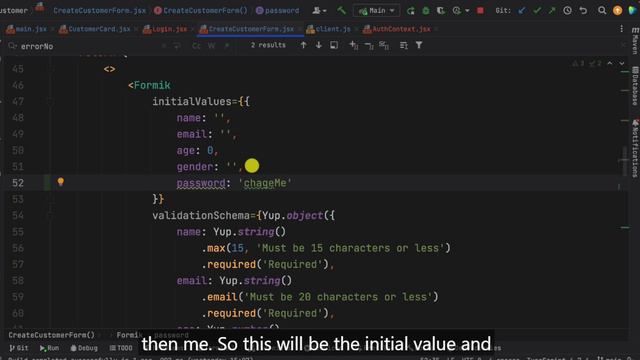Image resolution: width=640 pixels, height=360 pixels.
Task: Open the Debug tool window at bottom
Action: tap(84, 348)
